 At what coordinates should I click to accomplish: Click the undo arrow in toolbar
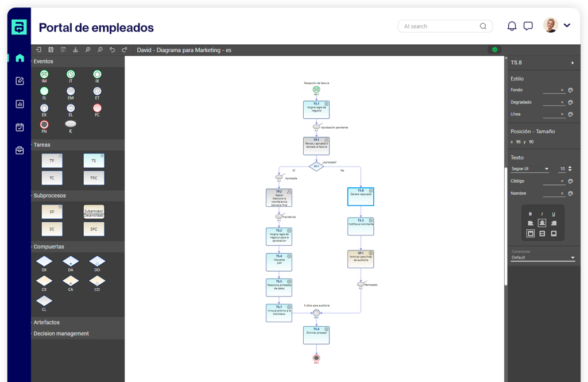112,50
